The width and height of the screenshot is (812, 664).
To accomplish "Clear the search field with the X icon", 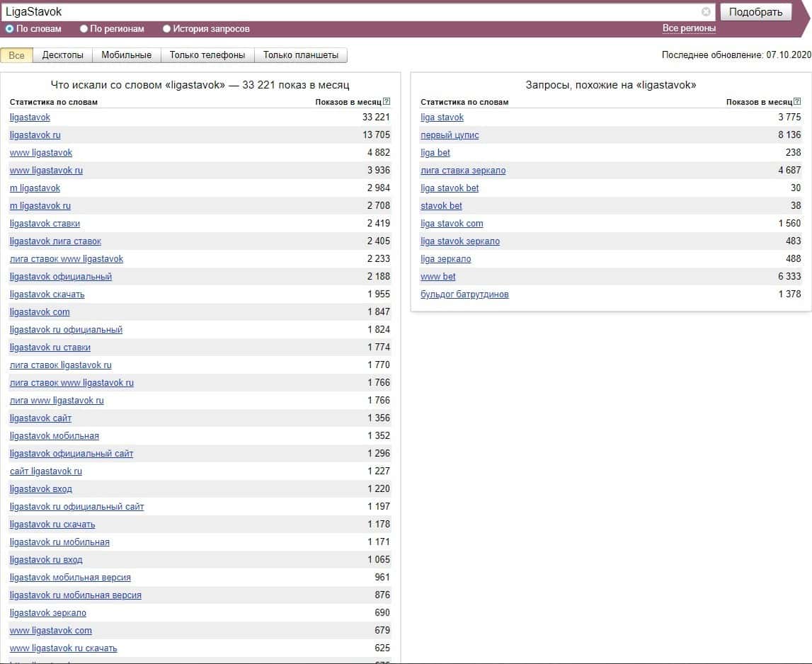I will coord(706,12).
